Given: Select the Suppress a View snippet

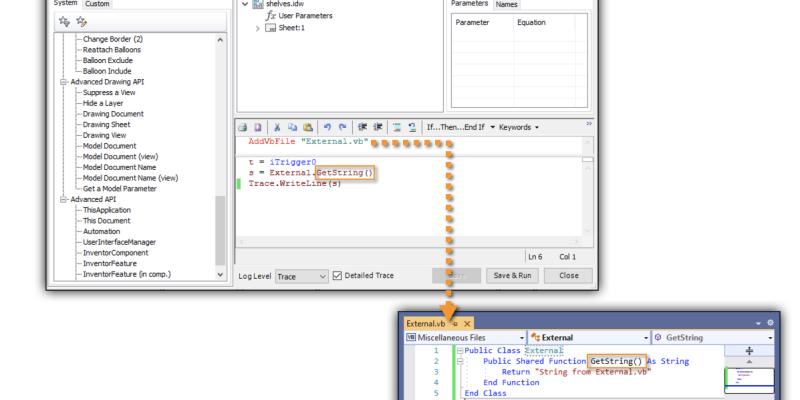Looking at the screenshot, I should (111, 92).
